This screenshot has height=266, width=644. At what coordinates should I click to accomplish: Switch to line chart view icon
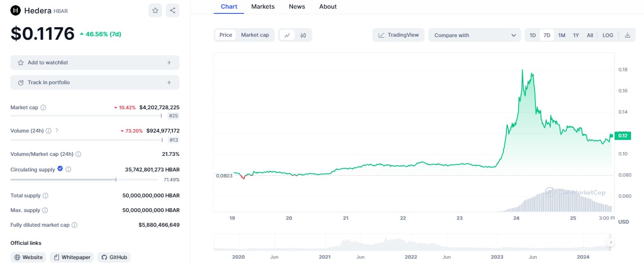[287, 35]
